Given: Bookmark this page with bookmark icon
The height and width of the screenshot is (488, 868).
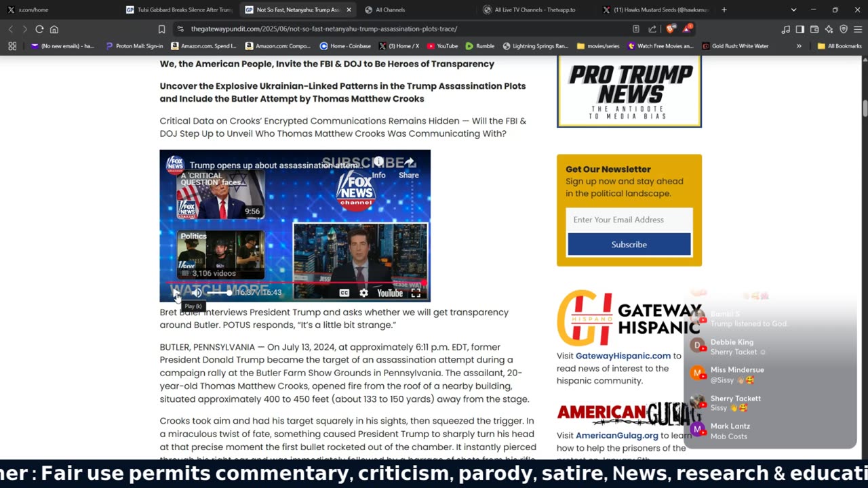Looking at the screenshot, I should pos(161,29).
